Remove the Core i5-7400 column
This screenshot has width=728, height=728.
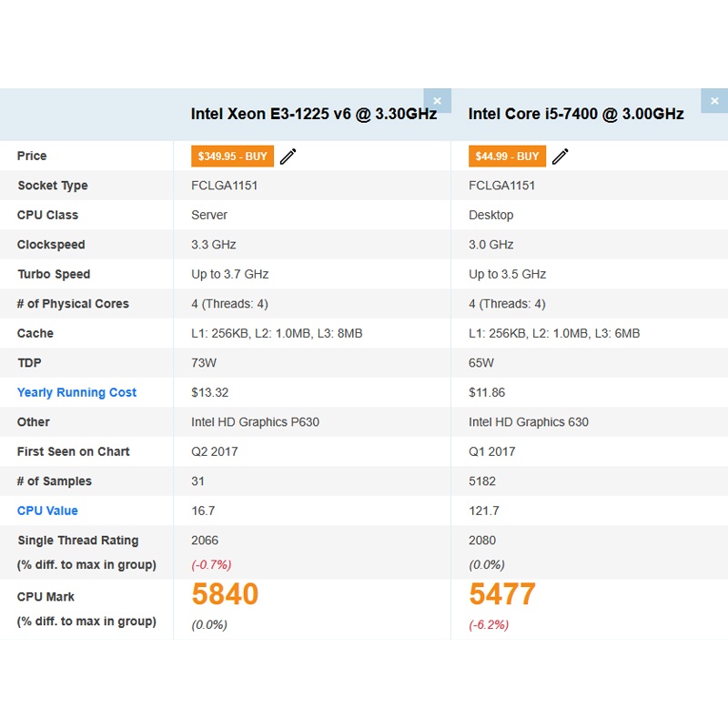tap(714, 101)
